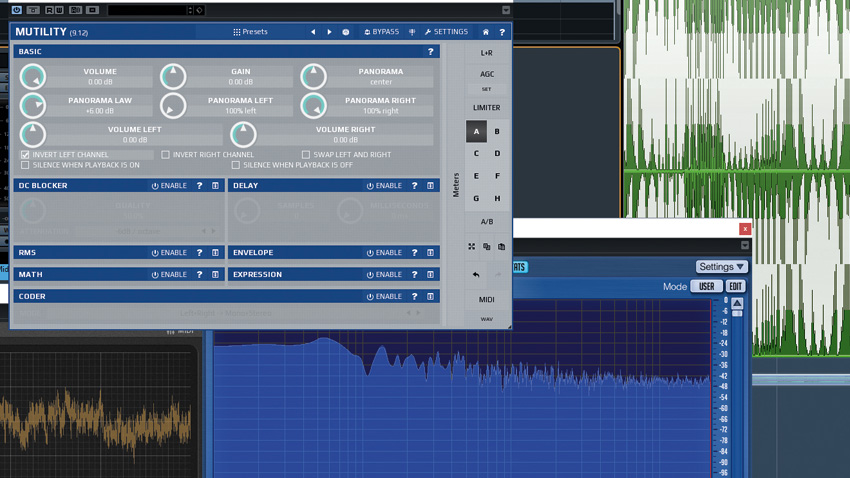Image resolution: width=850 pixels, height=478 pixels.
Task: Enable the Math section
Action: [169, 274]
